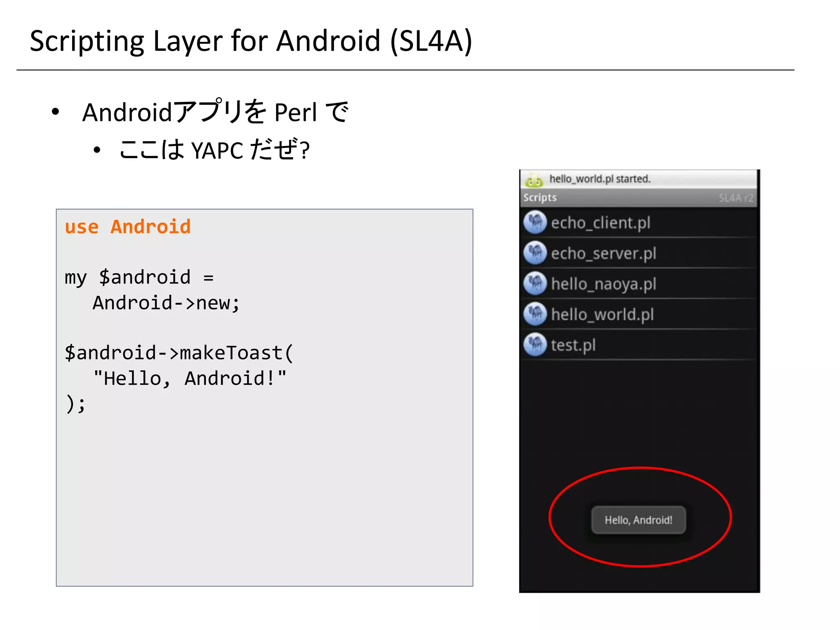
Task: Click the bullet 'Androidアプリを Perl で'
Action: click(215, 112)
